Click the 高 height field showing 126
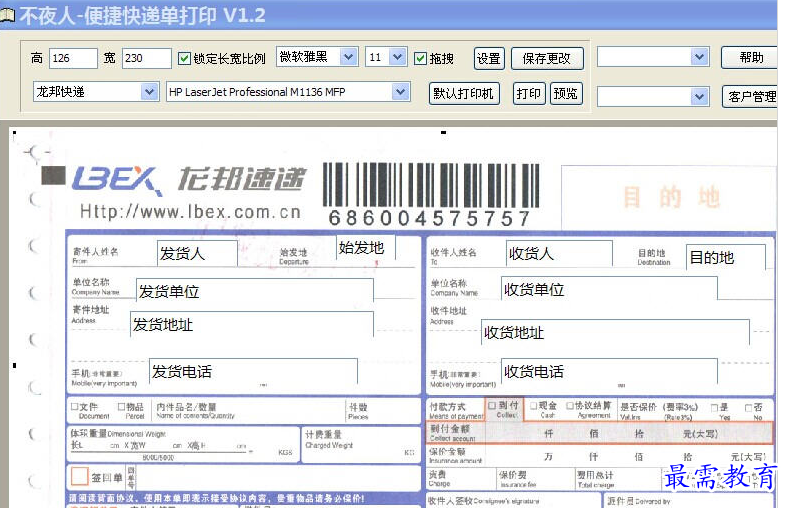Image resolution: width=786 pixels, height=508 pixels. coord(73,58)
